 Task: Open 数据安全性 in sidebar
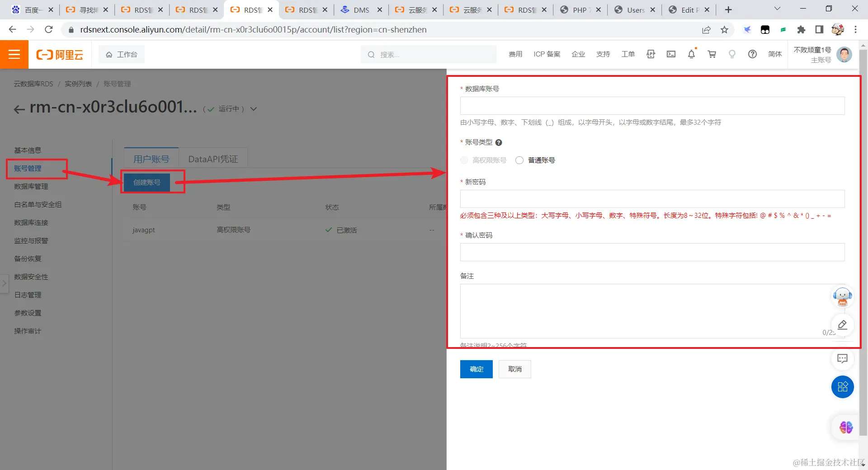point(31,277)
